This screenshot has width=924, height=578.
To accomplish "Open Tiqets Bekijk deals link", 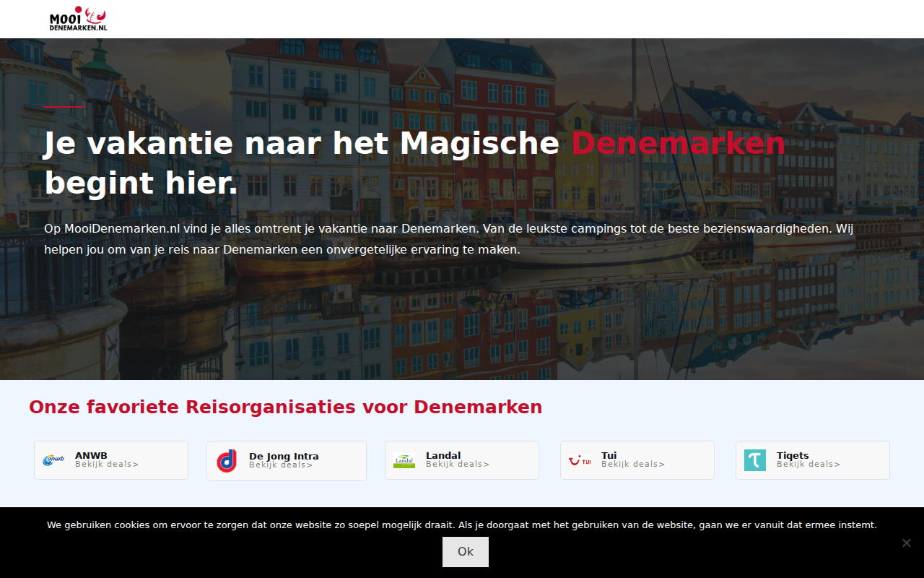I will (x=808, y=465).
